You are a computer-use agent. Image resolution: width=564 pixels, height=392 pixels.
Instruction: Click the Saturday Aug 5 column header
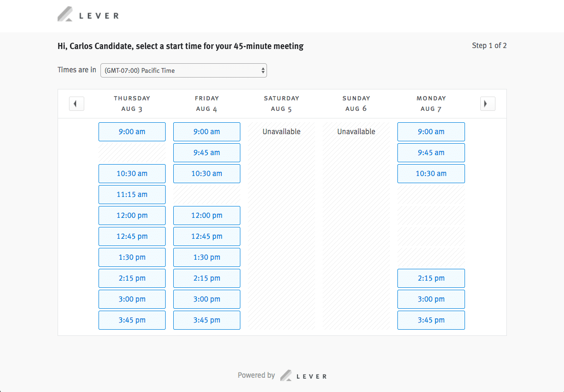[x=282, y=104]
